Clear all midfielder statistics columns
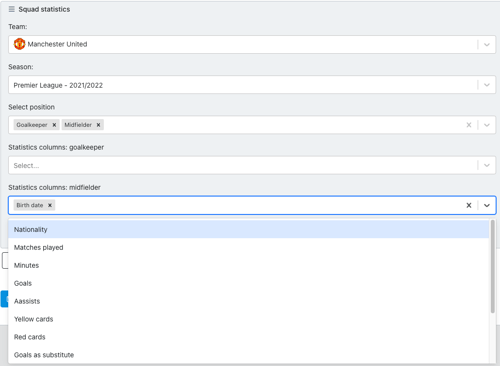 point(469,205)
